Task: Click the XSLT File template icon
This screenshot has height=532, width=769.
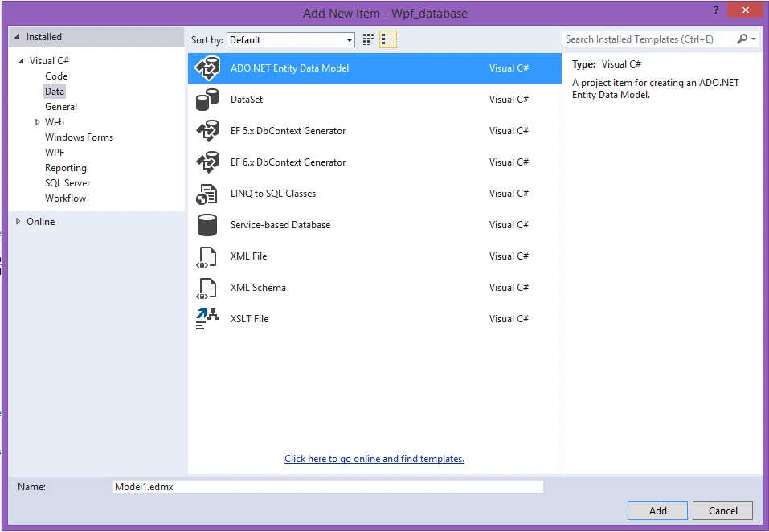Action: point(207,319)
